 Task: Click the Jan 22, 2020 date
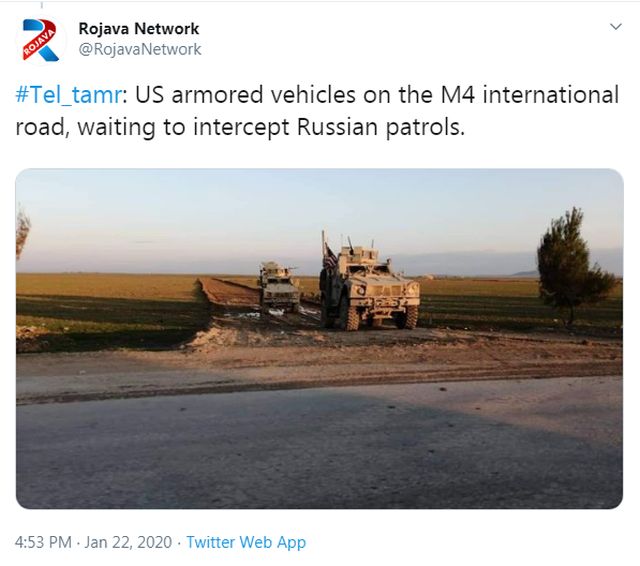pos(128,542)
